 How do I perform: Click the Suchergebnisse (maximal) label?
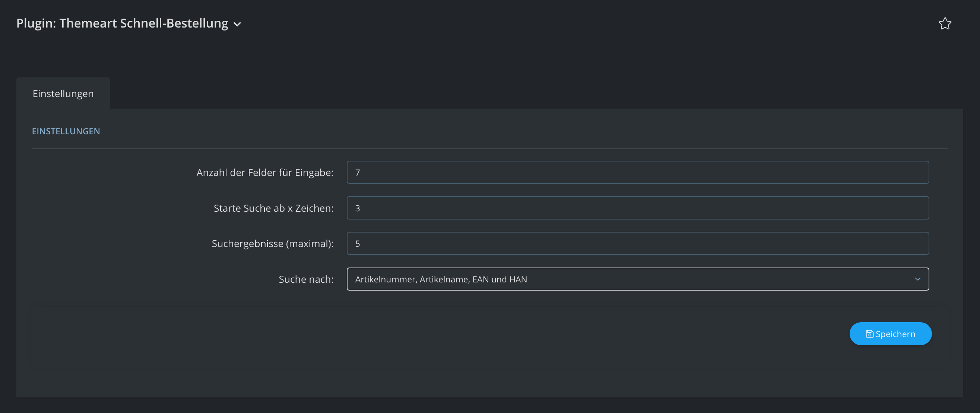[x=272, y=243]
